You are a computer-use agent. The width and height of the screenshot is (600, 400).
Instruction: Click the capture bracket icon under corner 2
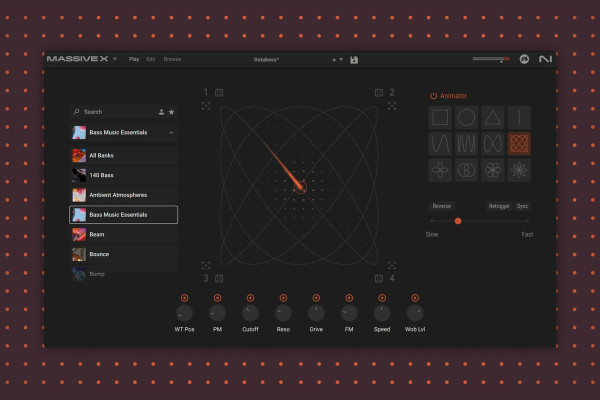coord(392,106)
